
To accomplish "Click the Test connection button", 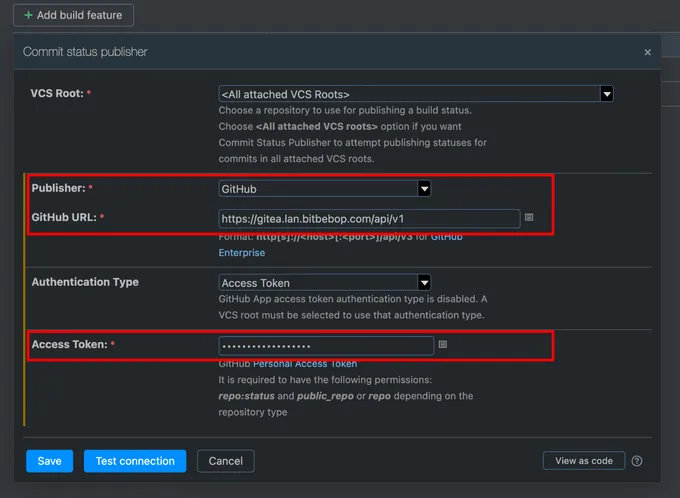I will [x=135, y=461].
